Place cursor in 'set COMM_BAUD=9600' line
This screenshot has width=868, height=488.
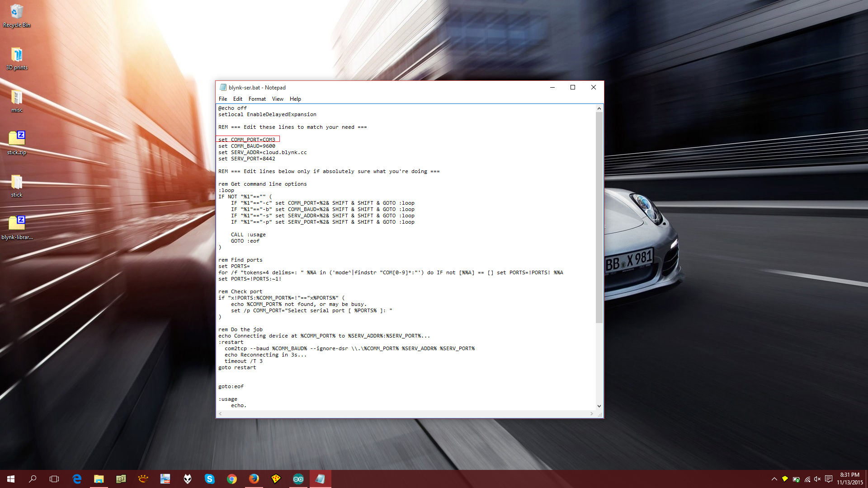tap(247, 146)
